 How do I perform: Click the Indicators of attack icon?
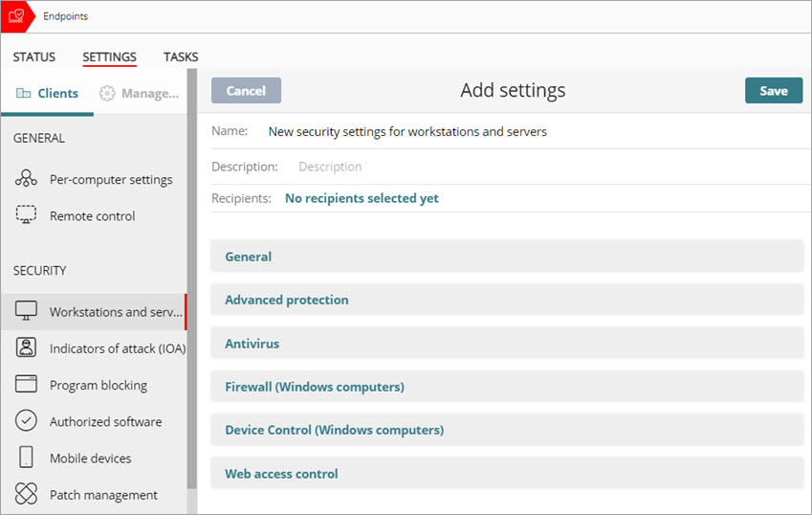(27, 348)
